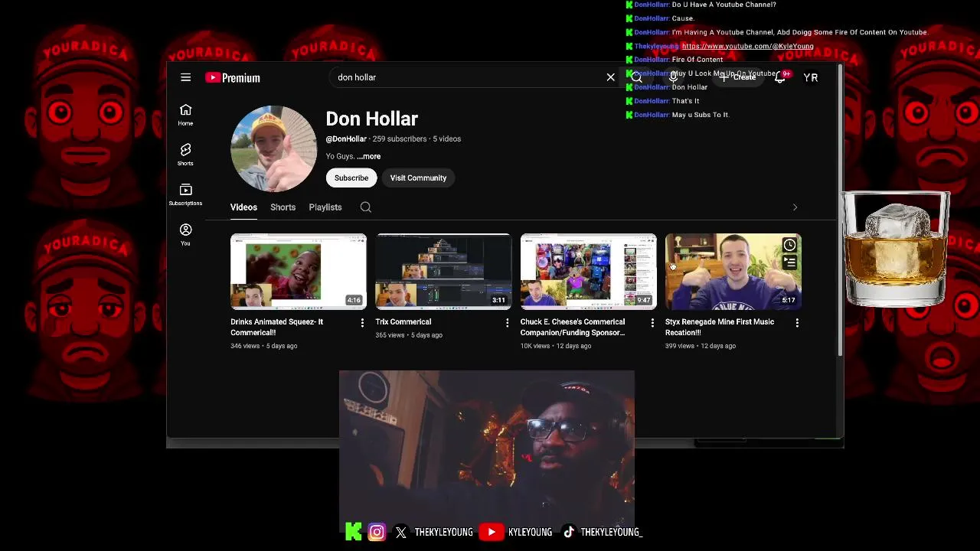This screenshot has width=980, height=551.
Task: Click Chuck E. Cheese's Commerical Companion title
Action: point(573,327)
